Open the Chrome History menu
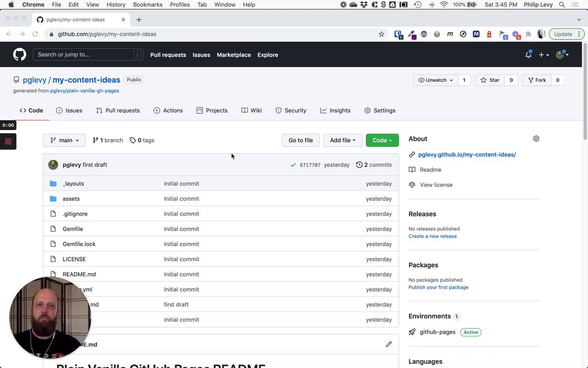This screenshot has height=368, width=588. coord(116,5)
